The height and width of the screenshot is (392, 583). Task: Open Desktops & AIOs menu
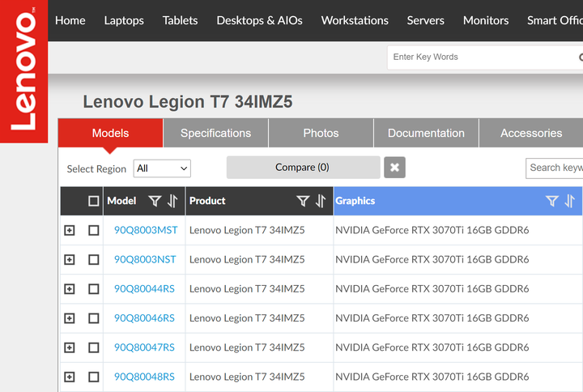tap(260, 20)
